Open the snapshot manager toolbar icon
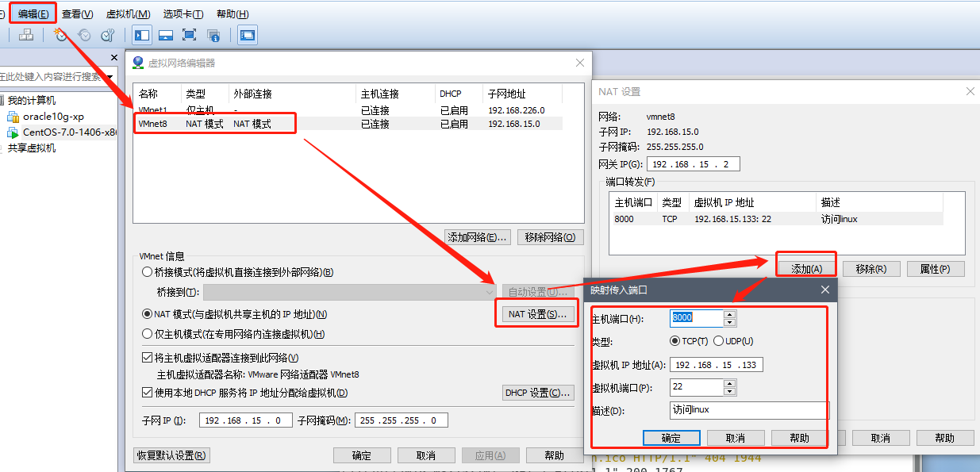Viewport: 980px width, 472px height. [x=107, y=35]
